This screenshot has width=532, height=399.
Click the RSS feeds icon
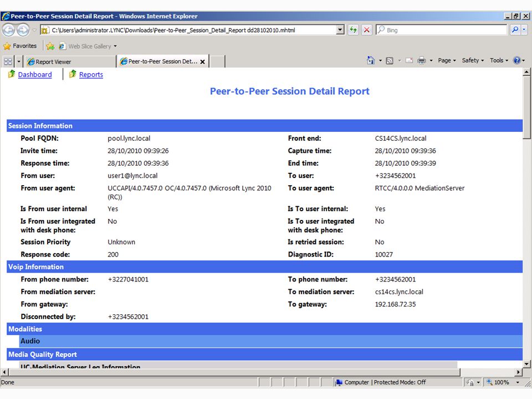tap(390, 61)
